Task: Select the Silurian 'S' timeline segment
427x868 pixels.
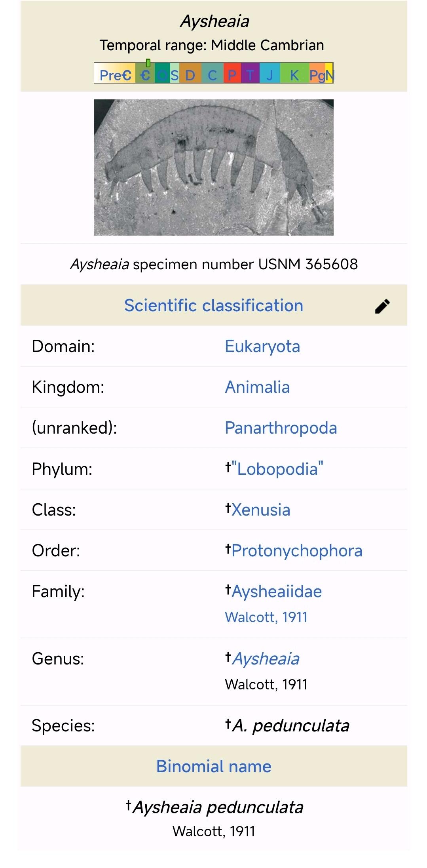Action: coord(175,75)
